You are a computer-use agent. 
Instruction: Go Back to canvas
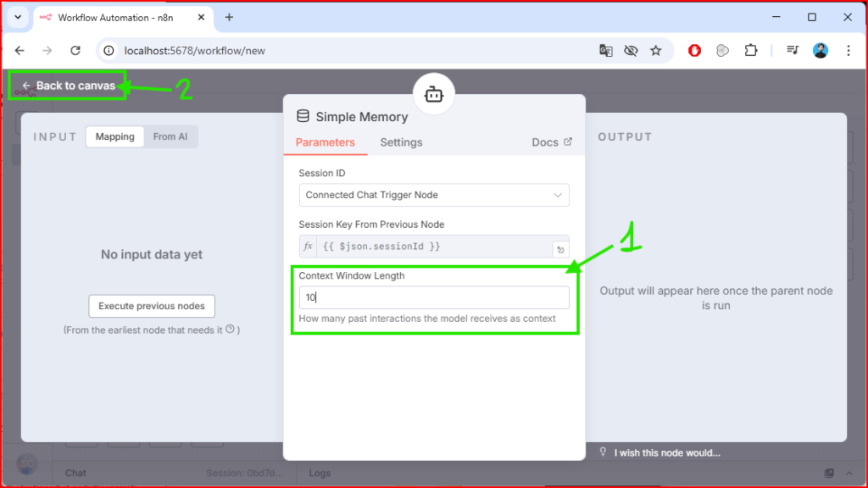point(69,86)
